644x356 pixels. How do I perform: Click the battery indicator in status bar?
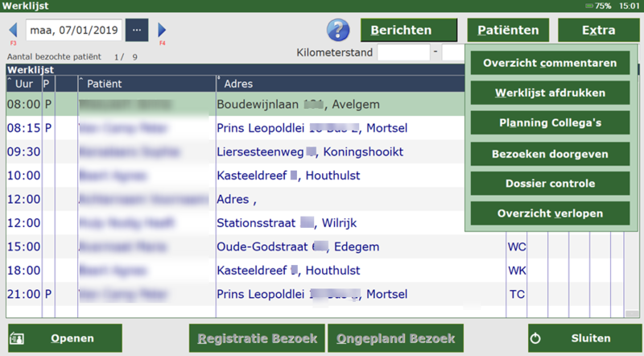click(601, 5)
